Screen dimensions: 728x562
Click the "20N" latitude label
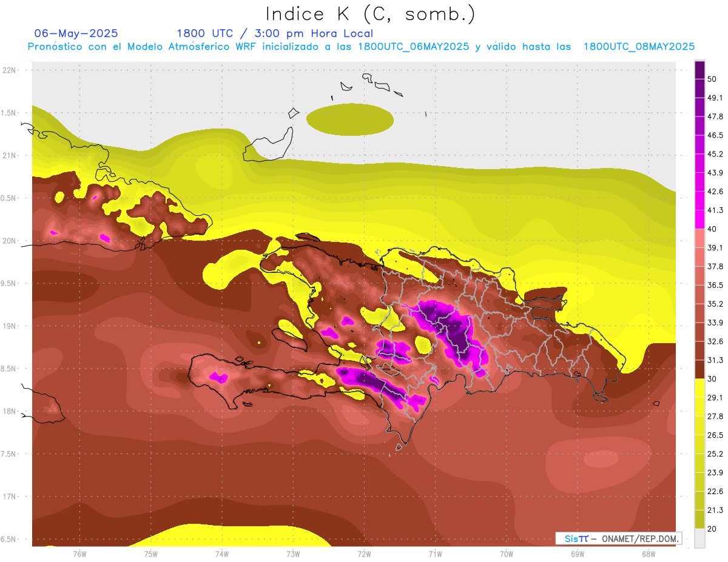point(10,241)
